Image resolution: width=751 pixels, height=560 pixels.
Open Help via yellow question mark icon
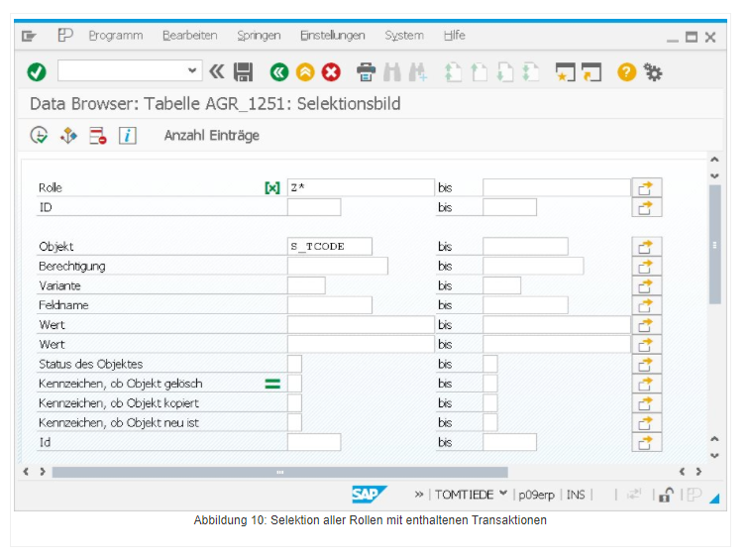coord(626,71)
